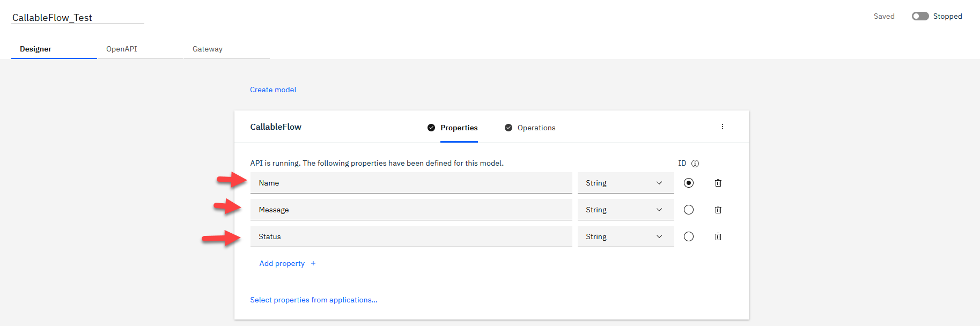Click the CallableFlow_Test name field

coord(78,18)
